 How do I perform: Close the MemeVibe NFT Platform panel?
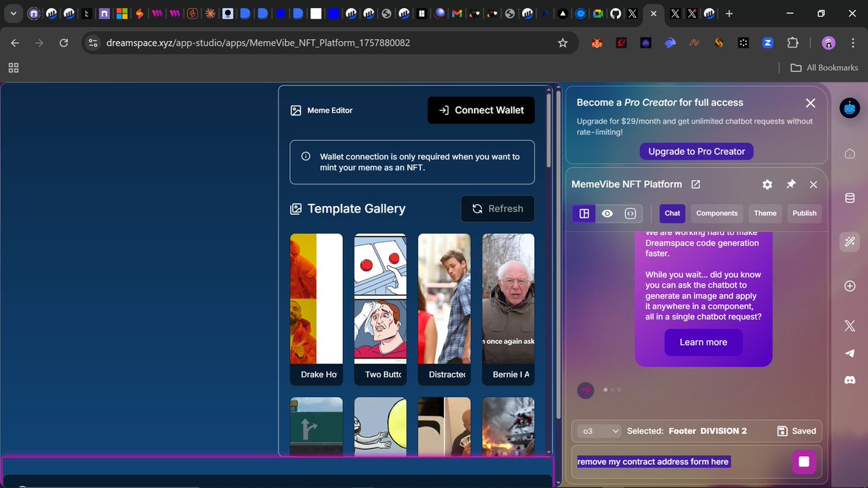pyautogui.click(x=814, y=184)
